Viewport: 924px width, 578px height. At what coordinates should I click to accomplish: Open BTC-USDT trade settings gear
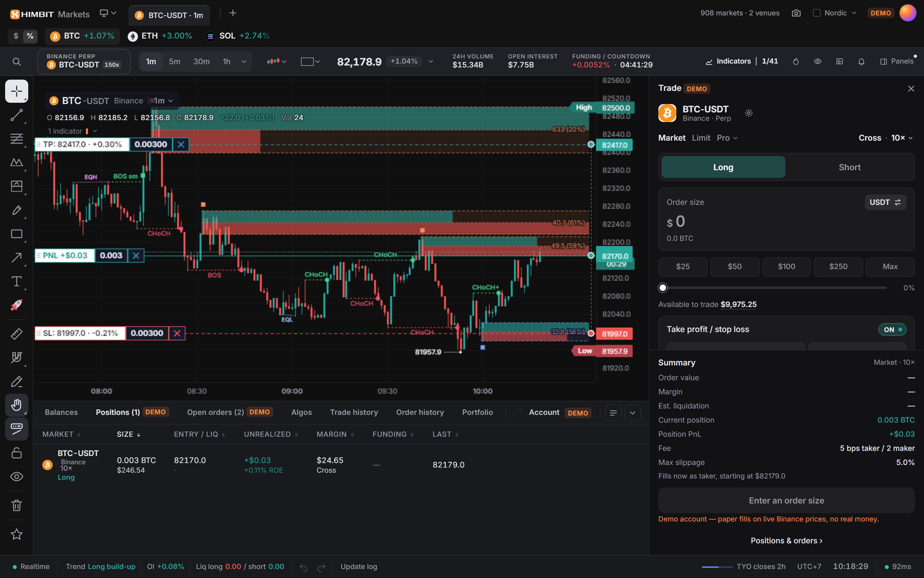[x=749, y=113]
